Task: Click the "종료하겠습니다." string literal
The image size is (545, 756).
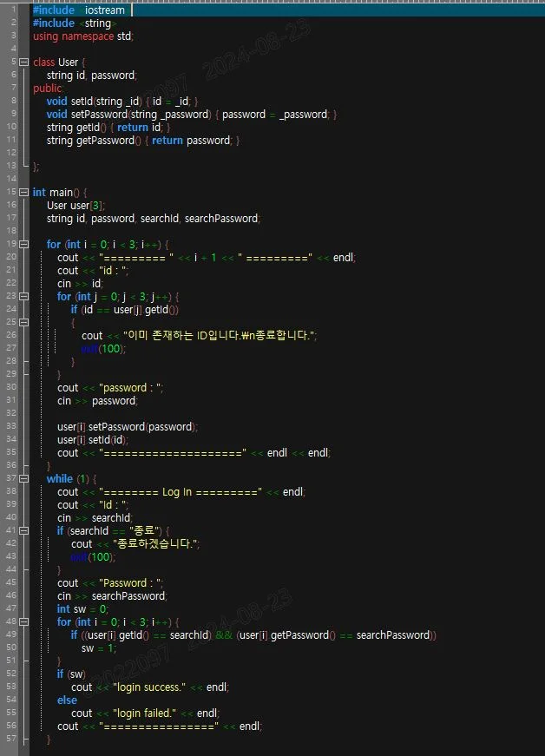Action: pos(156,544)
